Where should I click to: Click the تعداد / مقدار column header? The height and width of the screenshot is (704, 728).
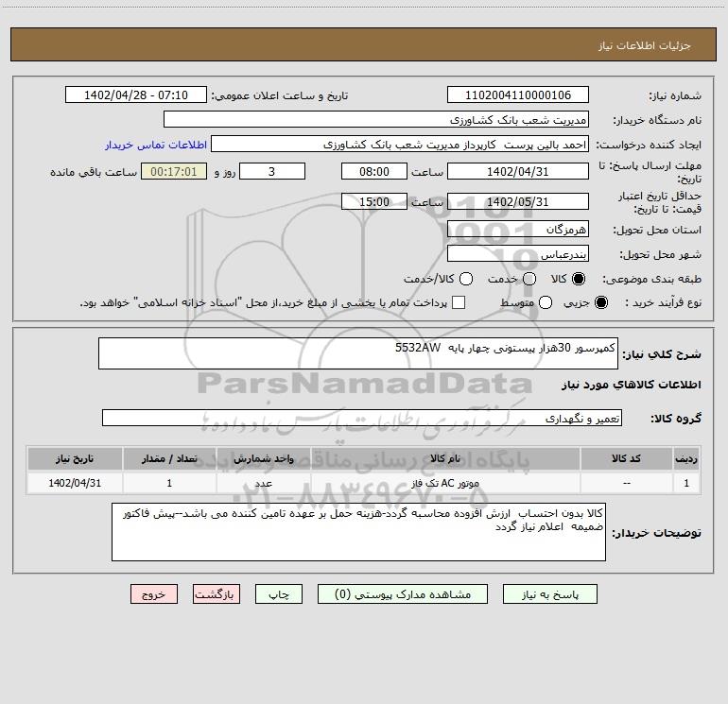click(169, 458)
